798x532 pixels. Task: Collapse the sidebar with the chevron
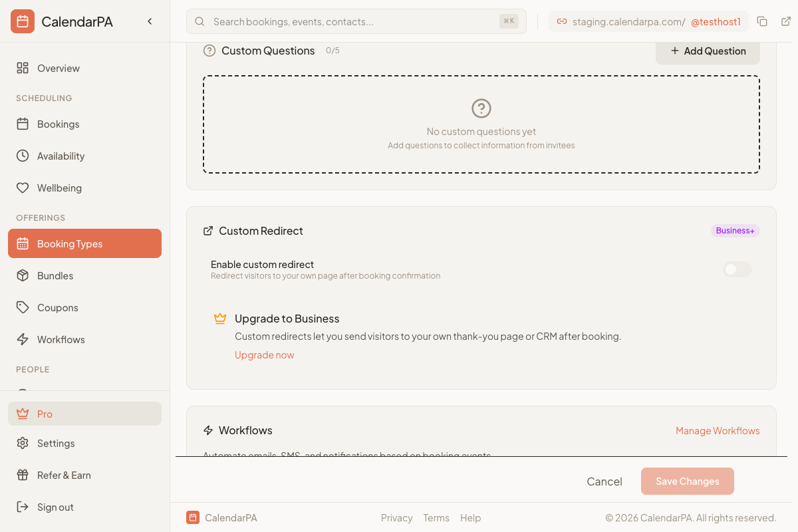tap(149, 21)
